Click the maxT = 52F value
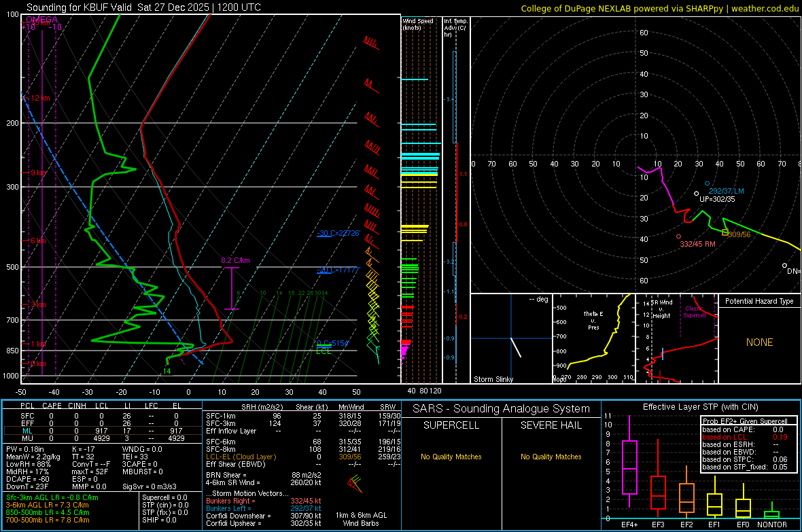802x532 pixels. (x=90, y=472)
